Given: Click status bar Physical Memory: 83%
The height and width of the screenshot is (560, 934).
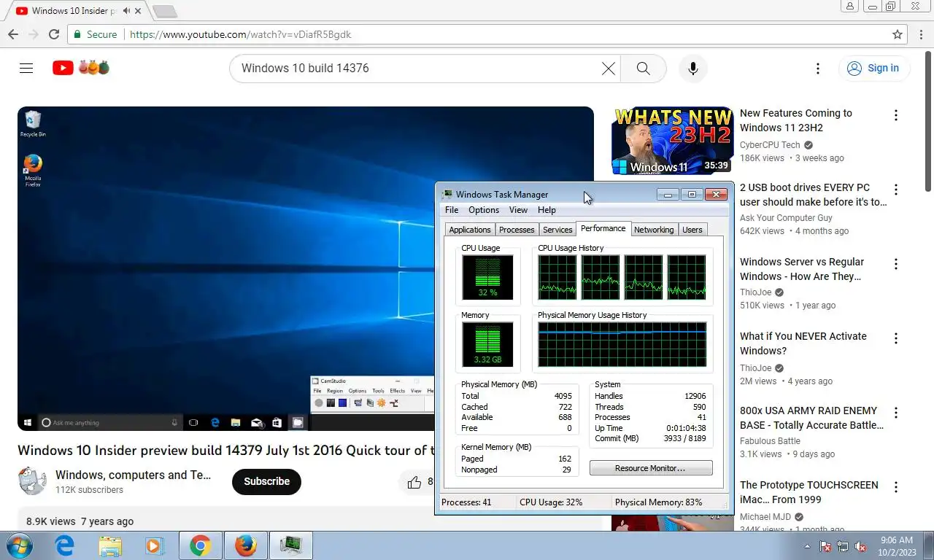Looking at the screenshot, I should (x=658, y=502).
